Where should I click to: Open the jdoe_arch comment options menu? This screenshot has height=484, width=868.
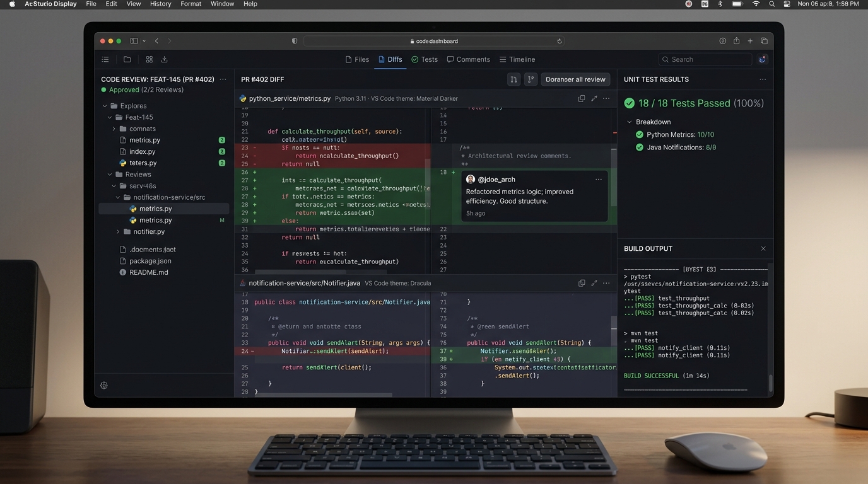[x=599, y=180]
